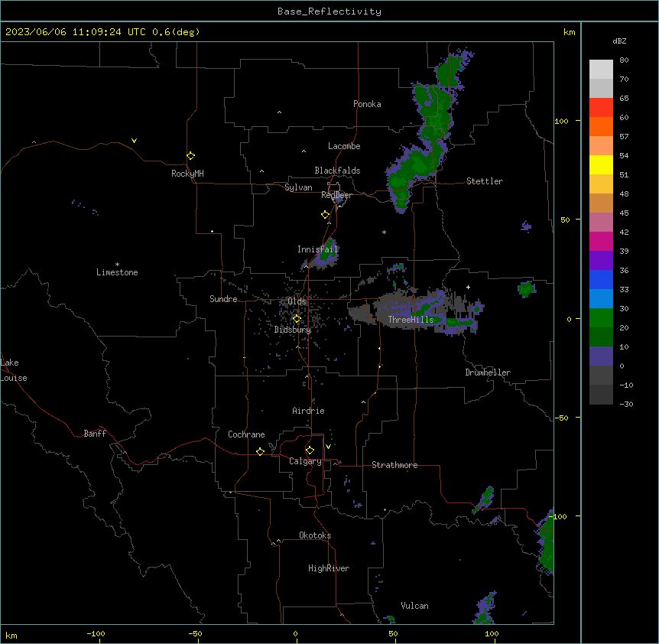
Task: Click the yellow diamond marker above Calgary label
Action: click(x=310, y=450)
